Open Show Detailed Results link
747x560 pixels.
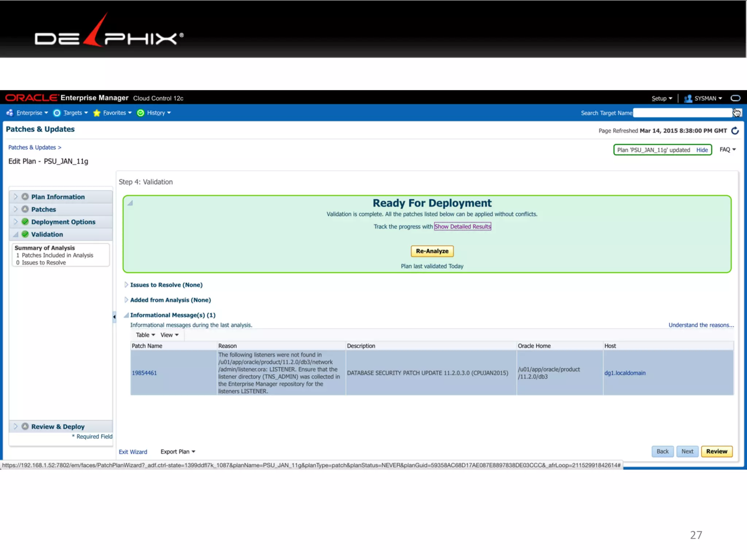point(462,226)
